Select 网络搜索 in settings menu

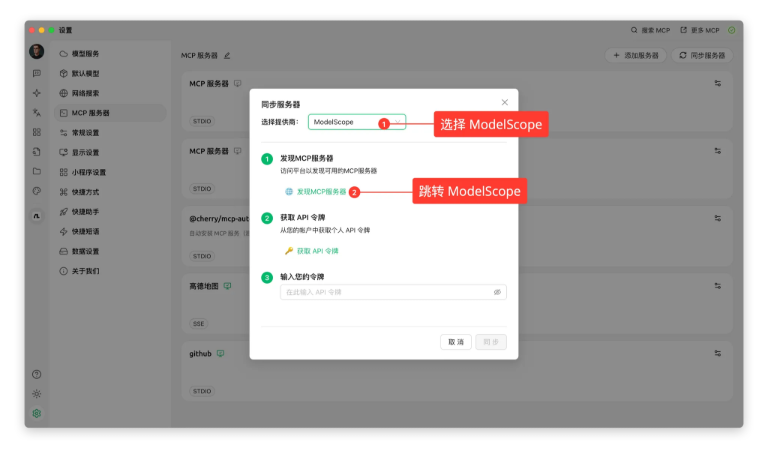click(110, 93)
